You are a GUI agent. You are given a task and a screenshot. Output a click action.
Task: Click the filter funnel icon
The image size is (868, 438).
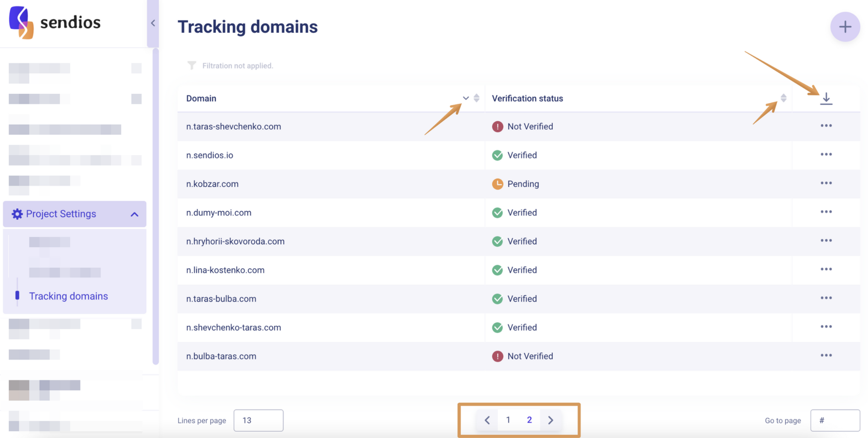pyautogui.click(x=192, y=65)
